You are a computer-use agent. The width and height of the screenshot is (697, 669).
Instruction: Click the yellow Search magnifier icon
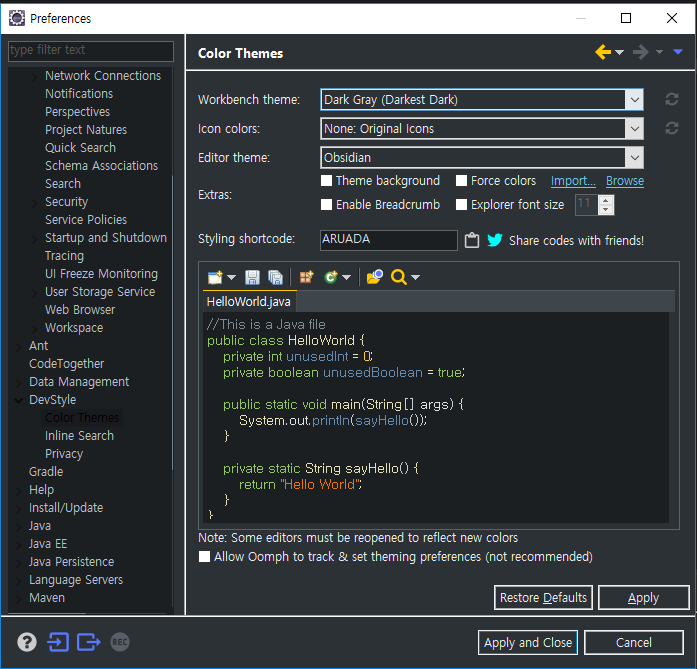(398, 277)
